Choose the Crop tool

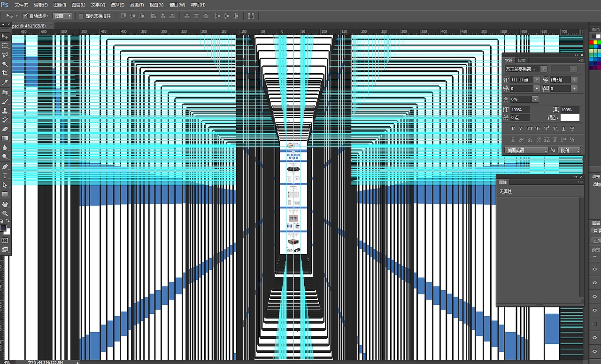pos(5,73)
